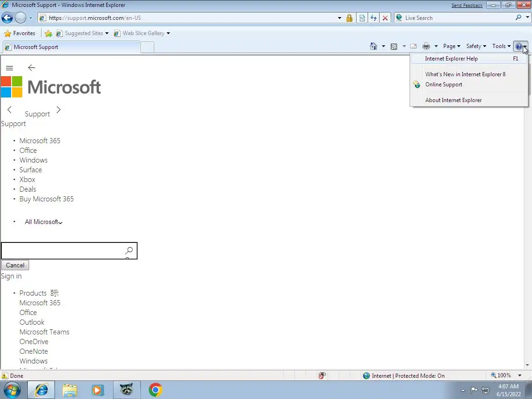This screenshot has height=399, width=532.
Task: Click the browser Back arrow button
Action: click(x=7, y=18)
